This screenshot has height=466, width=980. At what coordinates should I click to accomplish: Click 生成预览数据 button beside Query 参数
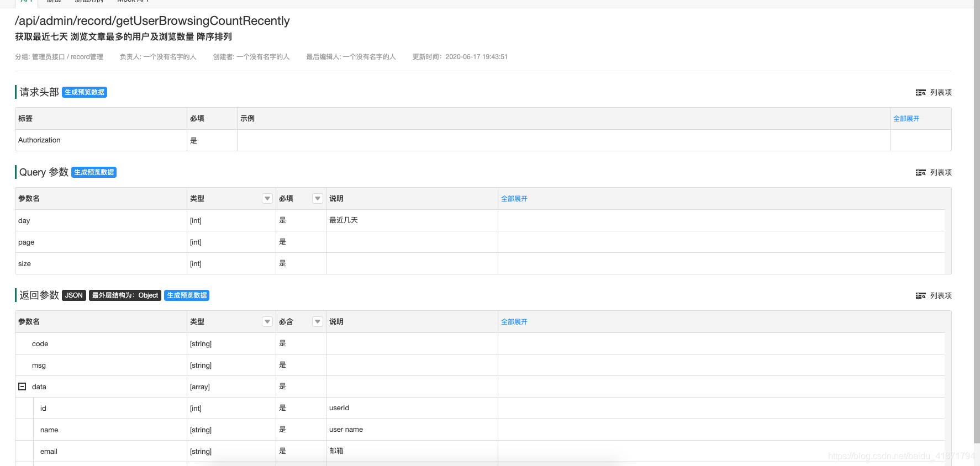[94, 172]
